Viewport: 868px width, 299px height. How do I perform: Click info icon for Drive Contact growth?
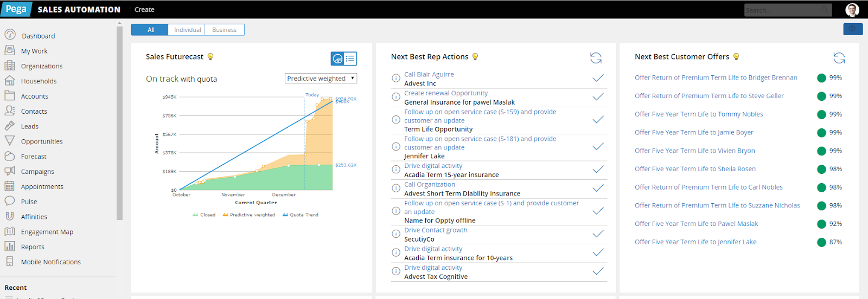point(396,234)
